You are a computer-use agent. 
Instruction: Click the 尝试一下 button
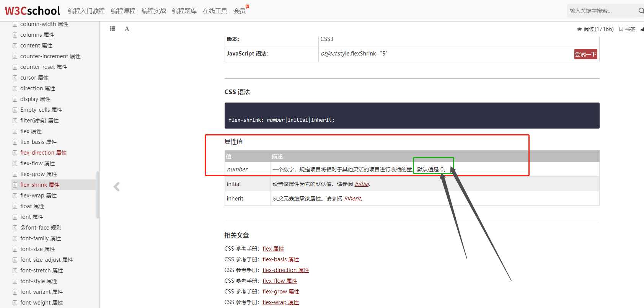tap(585, 54)
